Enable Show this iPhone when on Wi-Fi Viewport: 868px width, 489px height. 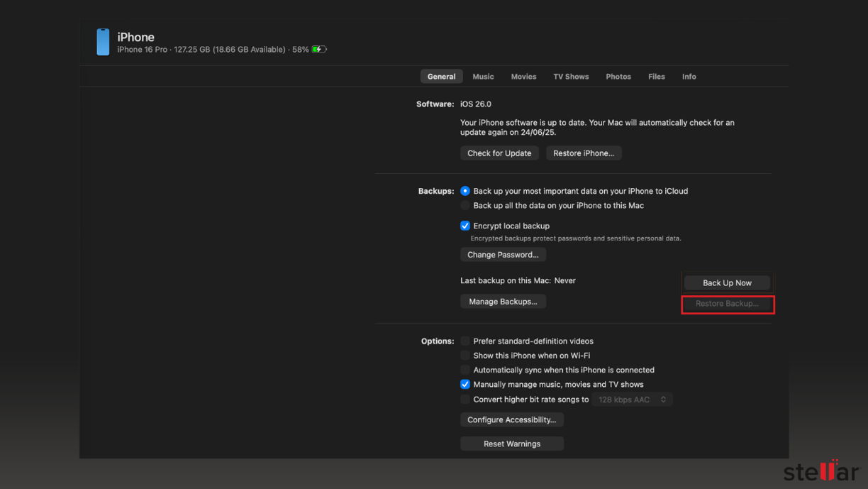pos(465,356)
